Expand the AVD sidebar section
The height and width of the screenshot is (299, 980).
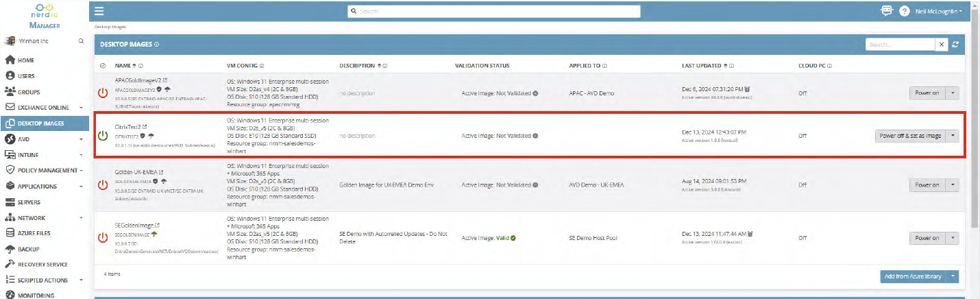(81, 139)
